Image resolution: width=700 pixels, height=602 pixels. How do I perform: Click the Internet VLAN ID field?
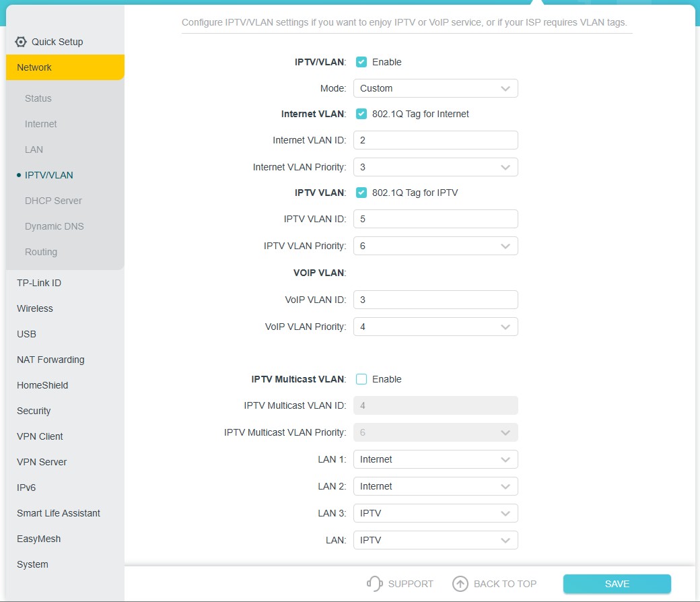[435, 140]
